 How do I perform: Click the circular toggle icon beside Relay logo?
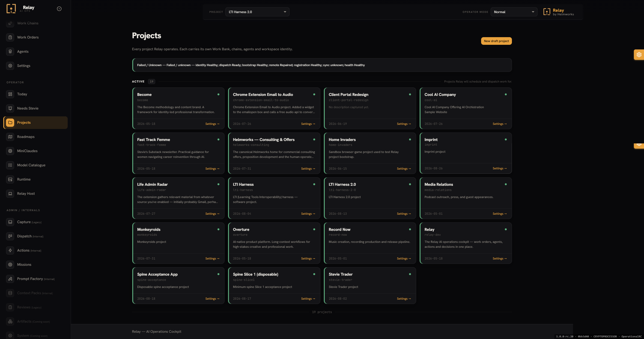59,9
